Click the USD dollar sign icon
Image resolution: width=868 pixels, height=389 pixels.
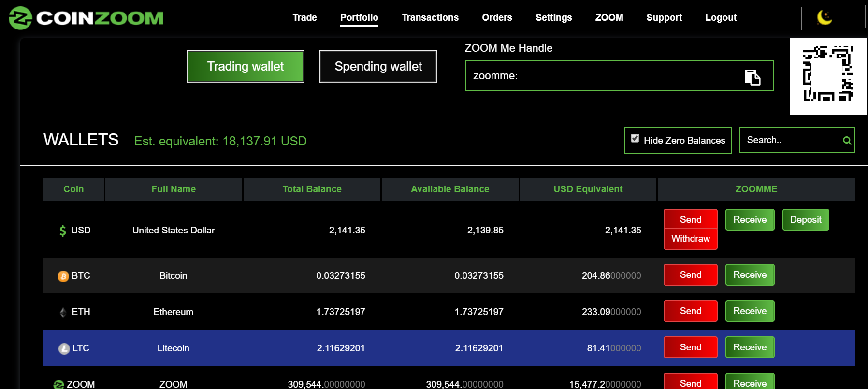[x=62, y=231]
